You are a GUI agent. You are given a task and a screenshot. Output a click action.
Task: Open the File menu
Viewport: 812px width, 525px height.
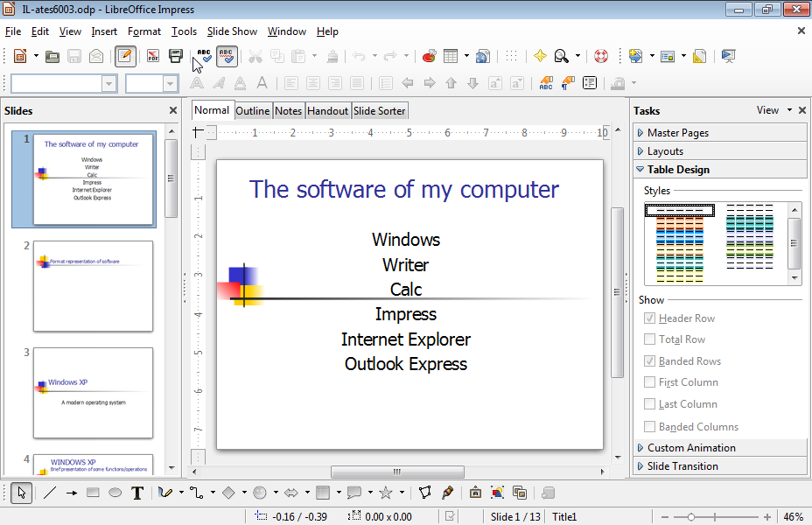[x=13, y=31]
